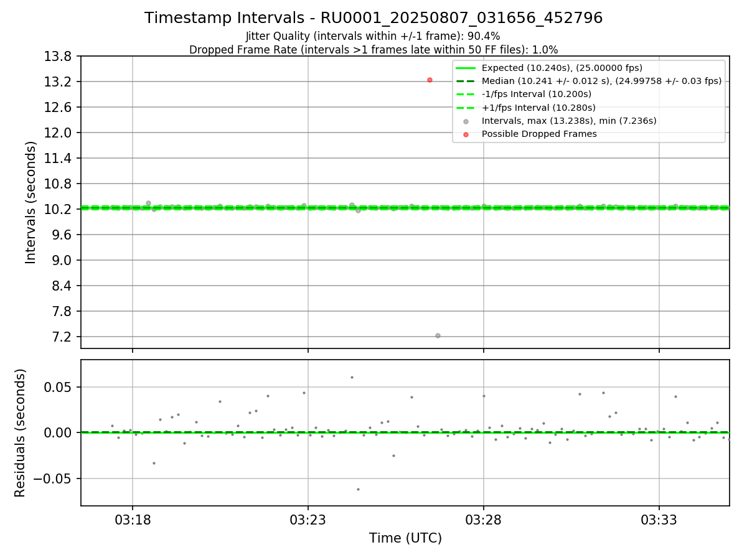Click the Time (UTC) axis label
The width and height of the screenshot is (747, 560).
coord(405,538)
